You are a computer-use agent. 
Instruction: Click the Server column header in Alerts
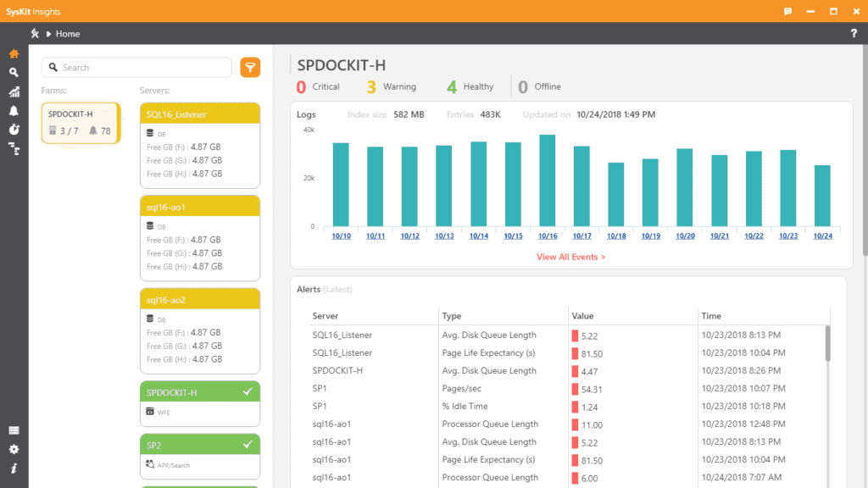[x=325, y=316]
